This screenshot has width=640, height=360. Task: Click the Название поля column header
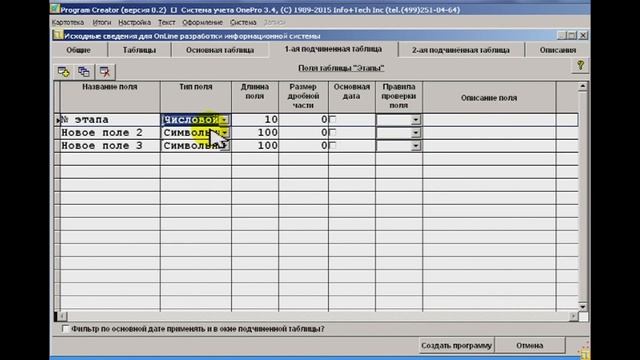click(x=110, y=97)
